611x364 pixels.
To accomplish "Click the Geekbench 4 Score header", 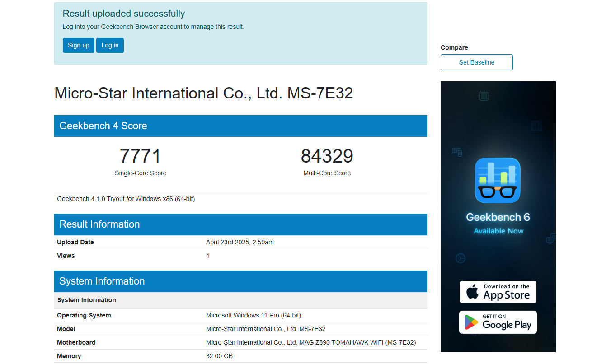I will point(240,126).
